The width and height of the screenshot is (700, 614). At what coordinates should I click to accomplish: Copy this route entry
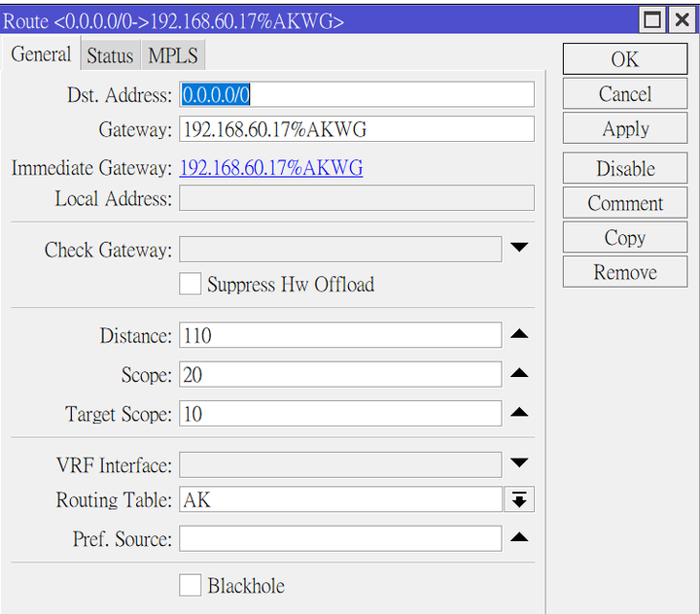(625, 237)
